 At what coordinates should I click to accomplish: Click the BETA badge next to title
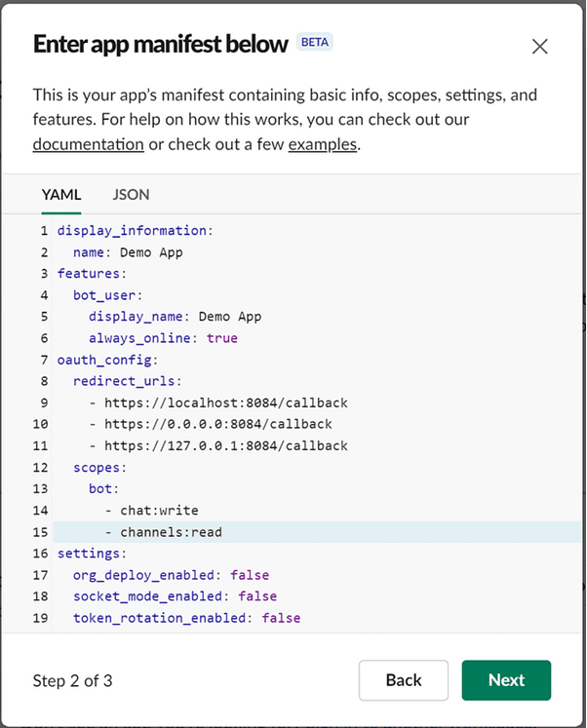(315, 43)
